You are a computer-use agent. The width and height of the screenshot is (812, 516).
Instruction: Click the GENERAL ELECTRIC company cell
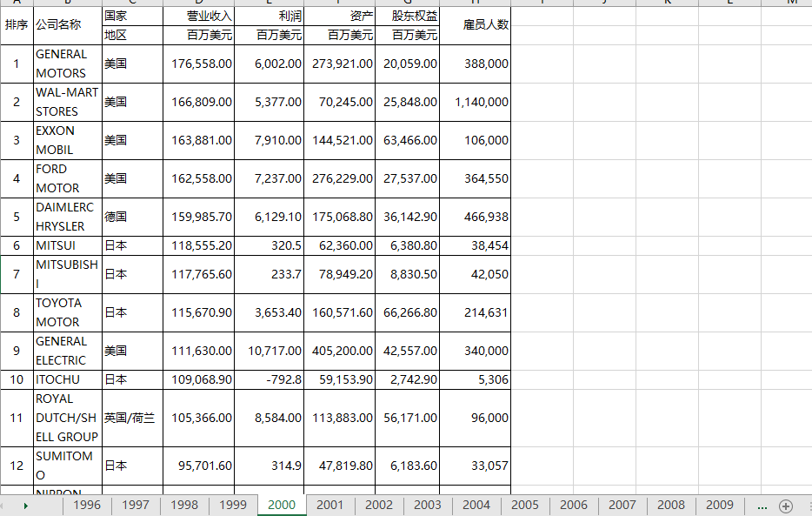[68, 351]
